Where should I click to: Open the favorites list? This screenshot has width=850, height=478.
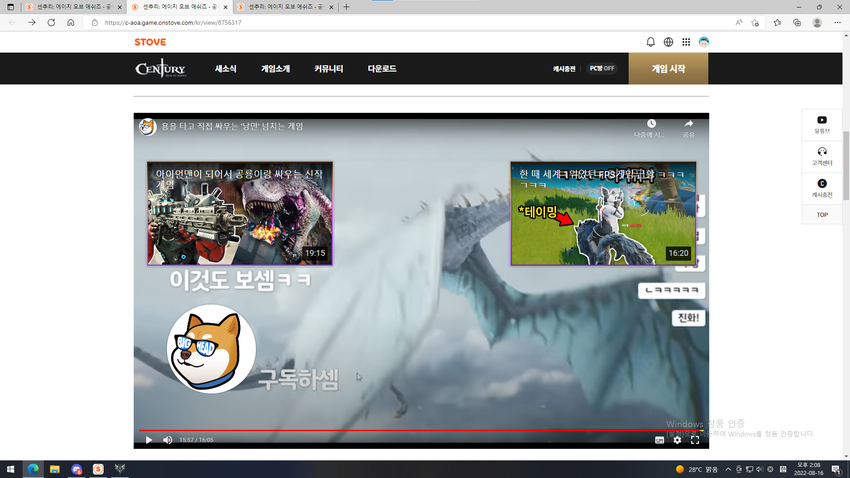point(777,23)
